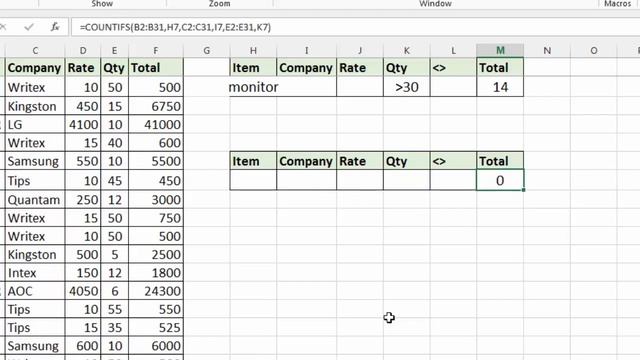This screenshot has width=640, height=360.
Task: Click the Qty cell showing 55
Action: (114, 309)
